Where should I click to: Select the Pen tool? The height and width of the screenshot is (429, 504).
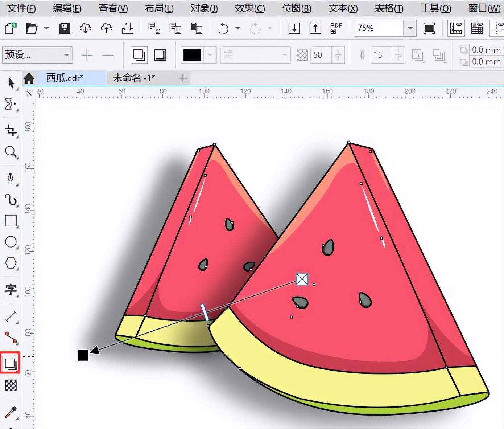point(11,179)
